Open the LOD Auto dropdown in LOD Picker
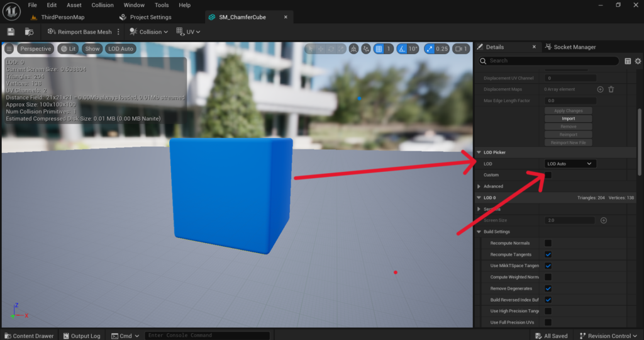Screen dimensions: 644x340 point(570,164)
